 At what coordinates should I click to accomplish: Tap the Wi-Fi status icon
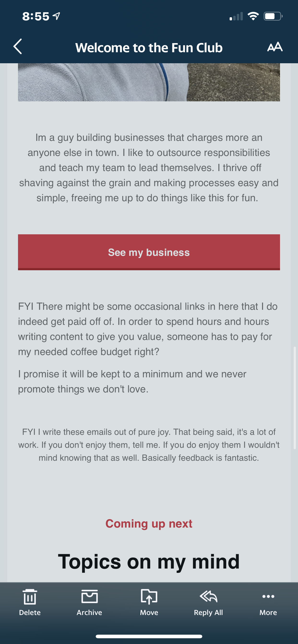coord(253,17)
